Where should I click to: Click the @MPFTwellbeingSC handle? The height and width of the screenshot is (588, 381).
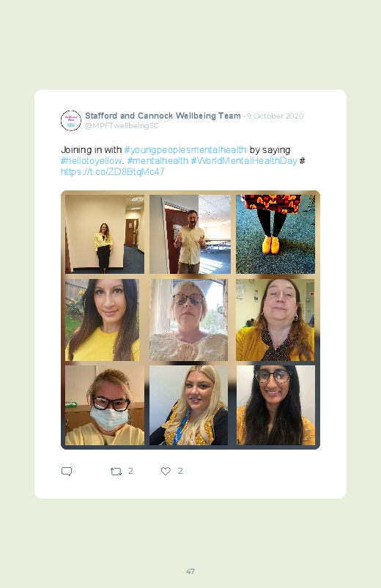[122, 126]
